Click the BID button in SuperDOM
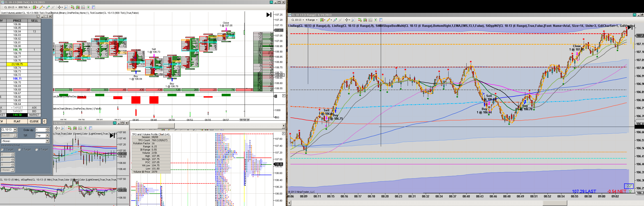This screenshot has width=644, height=206. pos(34,111)
